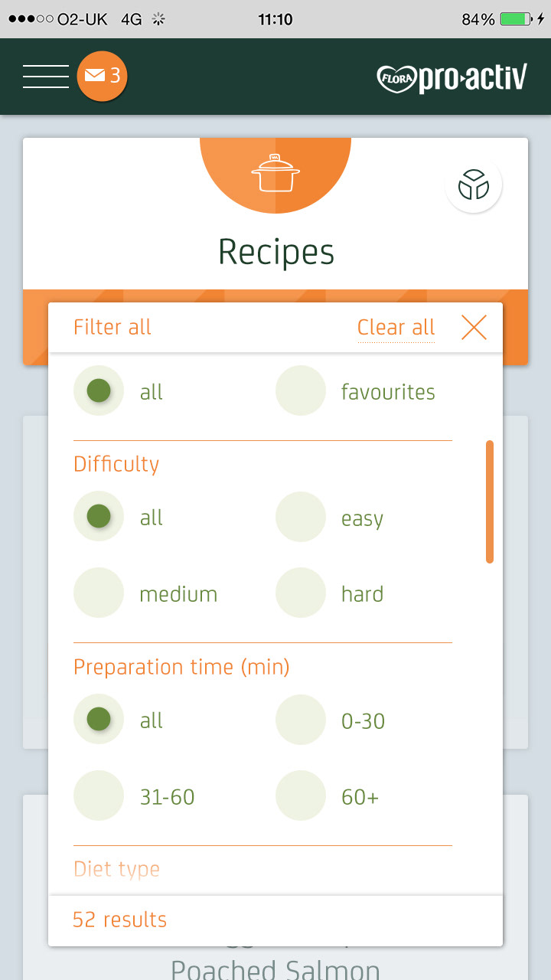551x980 pixels.
Task: Choose 60+ minutes preparation time
Action: click(x=301, y=796)
